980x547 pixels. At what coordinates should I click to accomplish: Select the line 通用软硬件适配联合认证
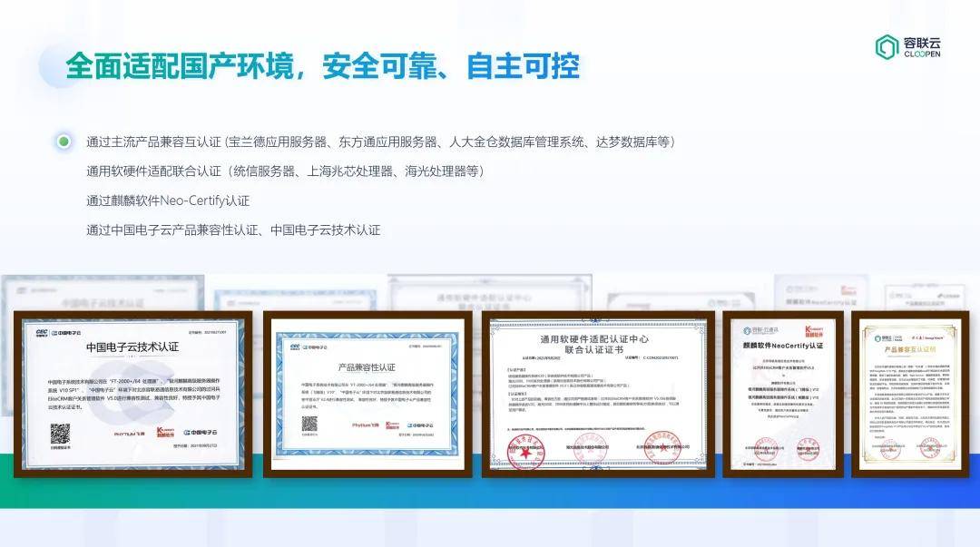point(285,171)
